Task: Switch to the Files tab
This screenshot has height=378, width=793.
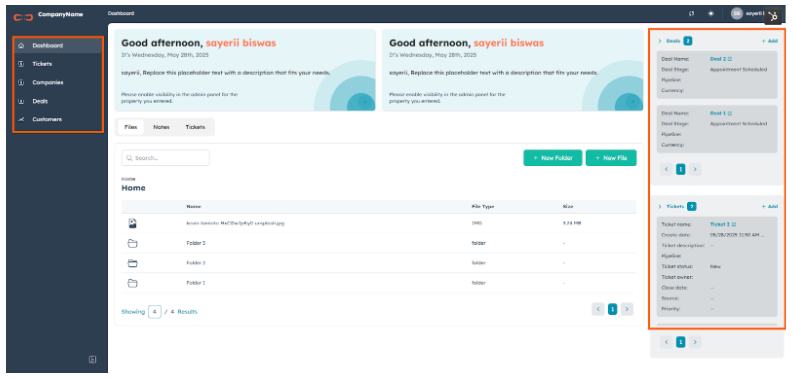Action: point(130,128)
